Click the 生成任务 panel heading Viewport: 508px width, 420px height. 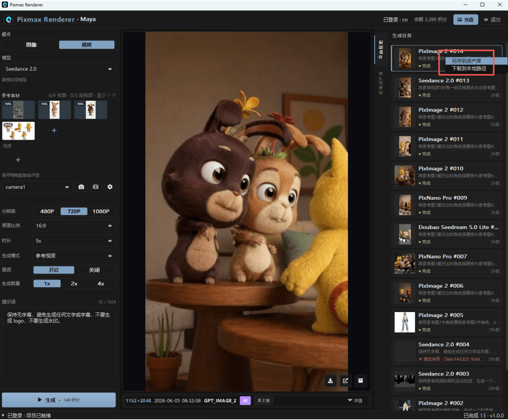pyautogui.click(x=402, y=36)
